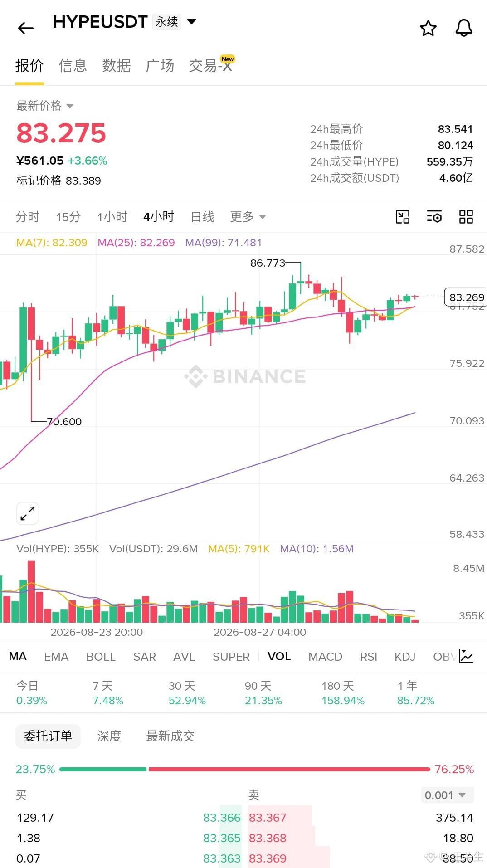The image size is (487, 868).
Task: Toggle the VOL sub-indicator
Action: 279,656
